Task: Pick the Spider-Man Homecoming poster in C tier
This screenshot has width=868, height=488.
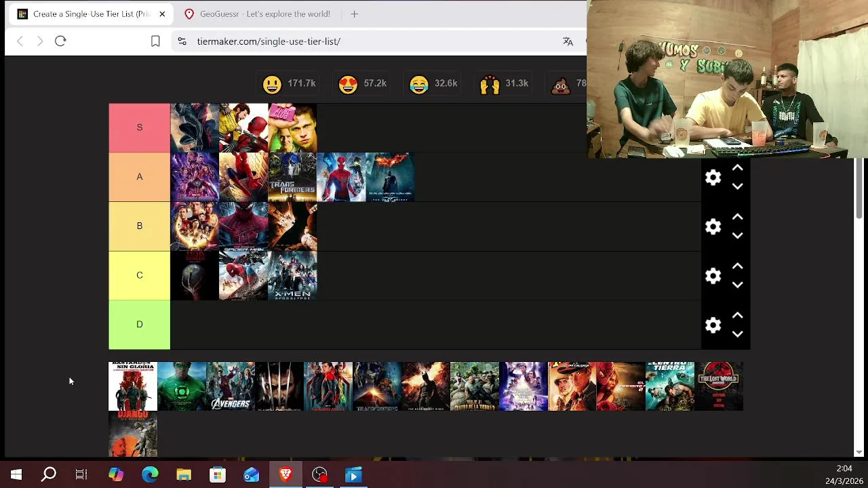Action: pyautogui.click(x=243, y=276)
